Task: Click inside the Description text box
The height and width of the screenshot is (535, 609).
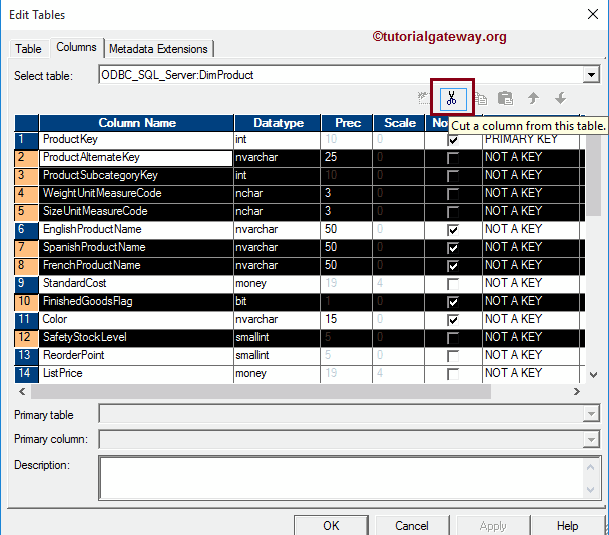Action: (340, 477)
